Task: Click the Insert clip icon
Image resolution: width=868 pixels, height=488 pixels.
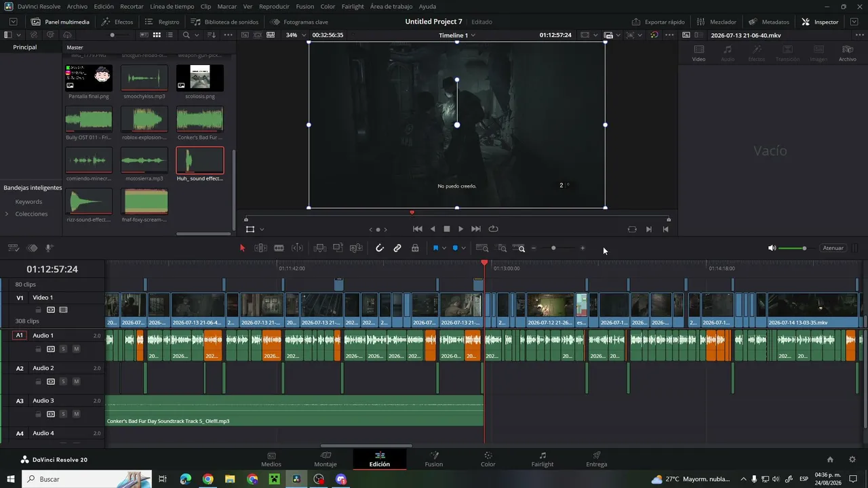Action: coord(320,248)
